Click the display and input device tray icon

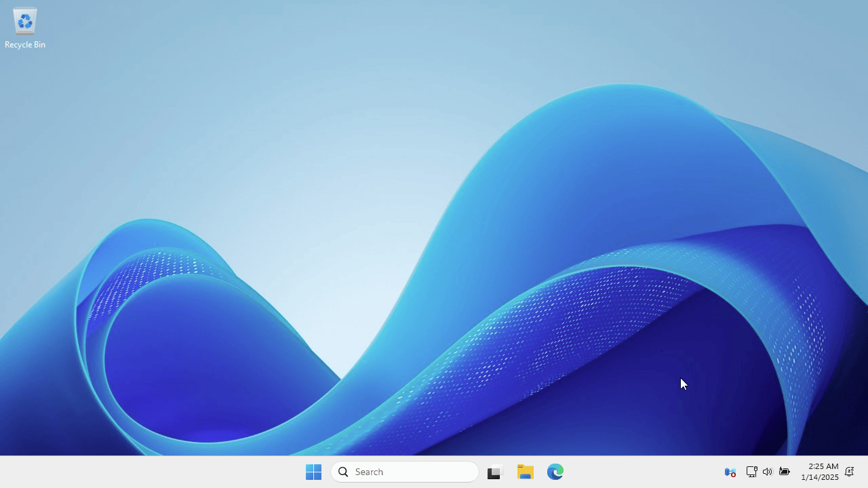pyautogui.click(x=751, y=471)
